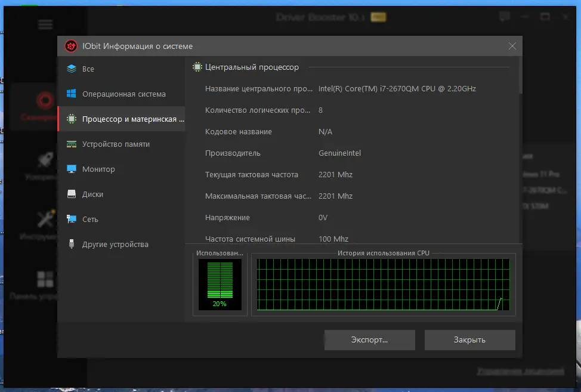Image resolution: width=581 pixels, height=392 pixels.
Task: Close the IObit system info dialog
Action: click(512, 46)
